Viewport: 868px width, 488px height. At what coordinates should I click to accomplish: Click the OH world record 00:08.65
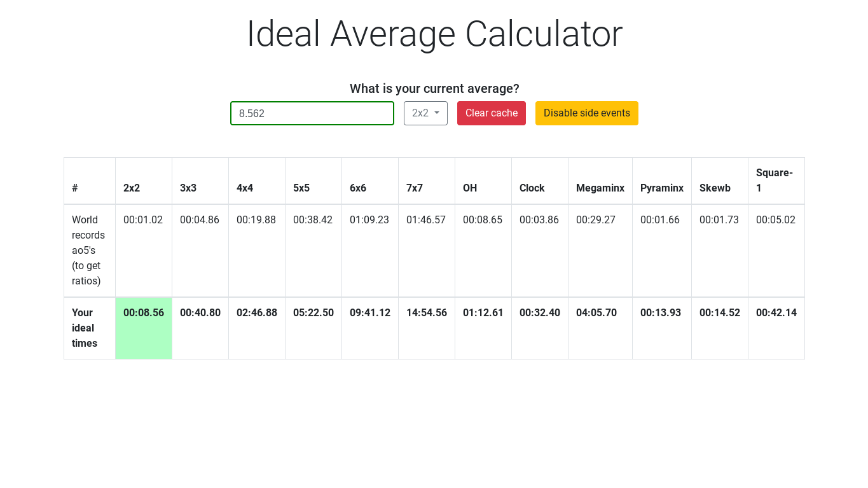(x=483, y=220)
